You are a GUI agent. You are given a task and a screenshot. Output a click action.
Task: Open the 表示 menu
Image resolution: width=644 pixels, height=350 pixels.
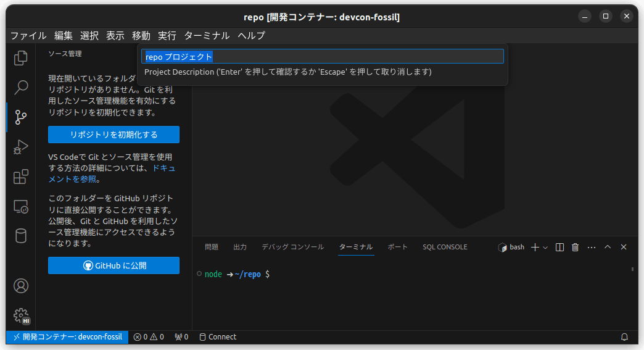pyautogui.click(x=115, y=36)
